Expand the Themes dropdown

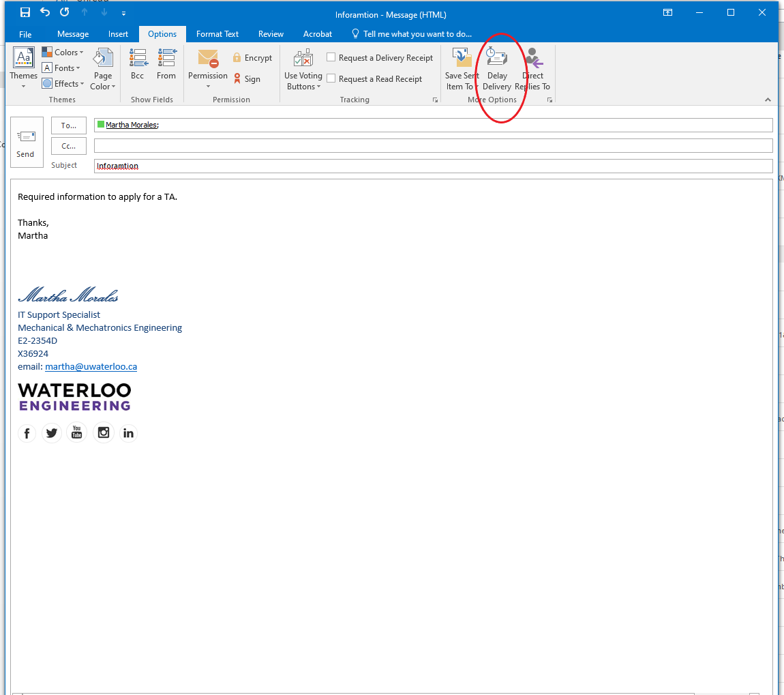[x=23, y=68]
